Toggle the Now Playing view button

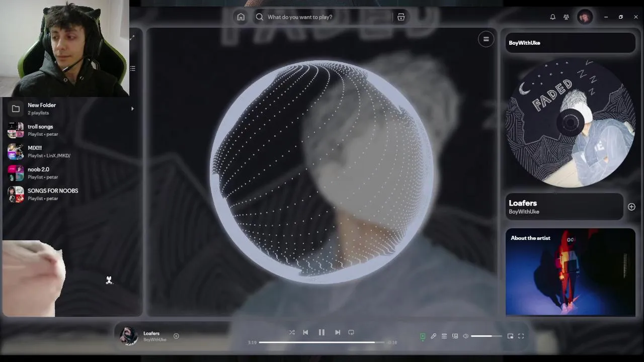point(423,336)
